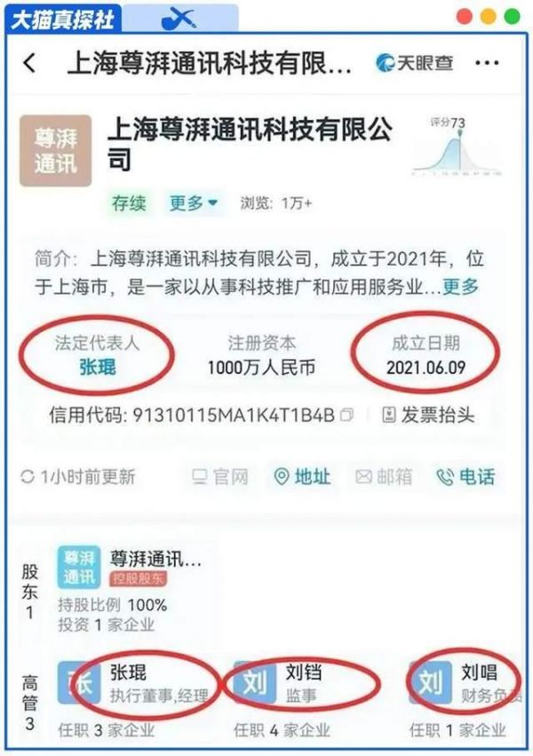Tap the 天眼查 logo
Viewport: 533px width, 756px height.
pos(415,63)
